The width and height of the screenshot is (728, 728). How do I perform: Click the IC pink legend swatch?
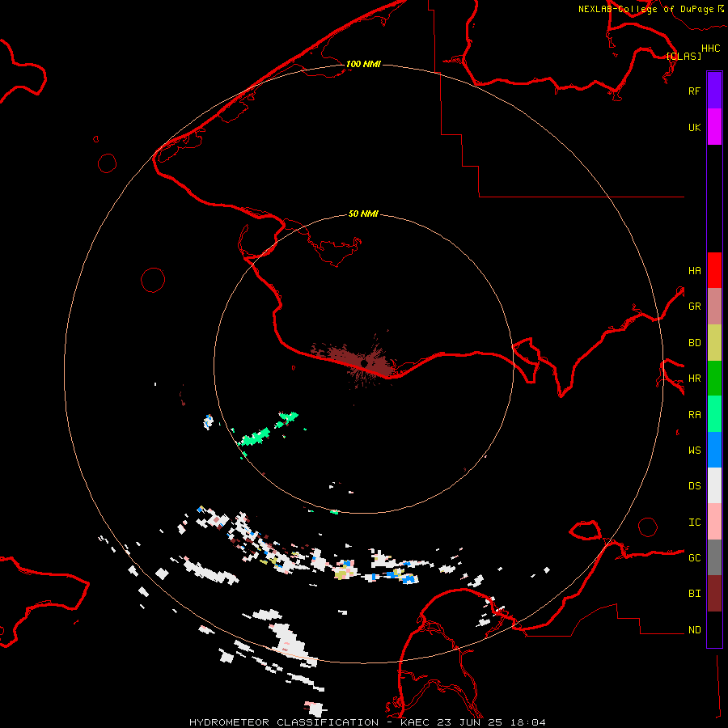714,522
